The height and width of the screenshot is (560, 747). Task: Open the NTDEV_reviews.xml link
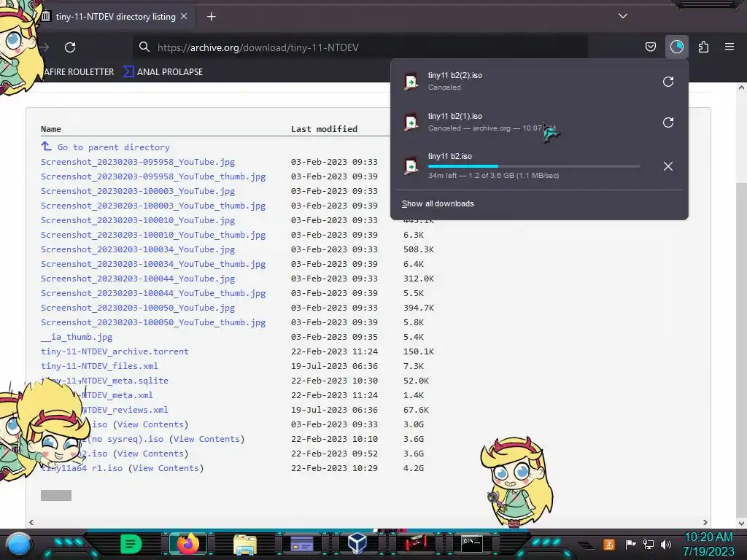125,410
